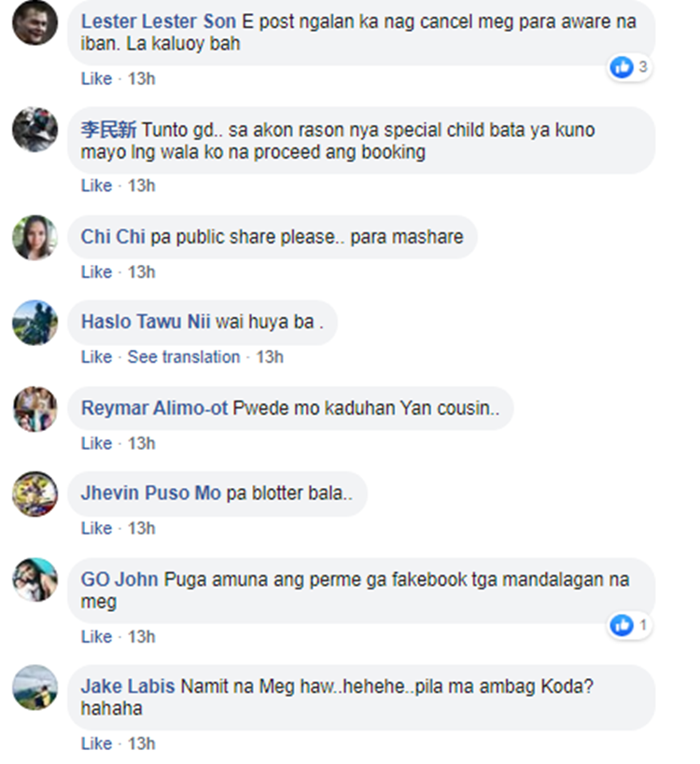
Task: Click the 13h timestamp on 李民新's comment
Action: pos(141,186)
